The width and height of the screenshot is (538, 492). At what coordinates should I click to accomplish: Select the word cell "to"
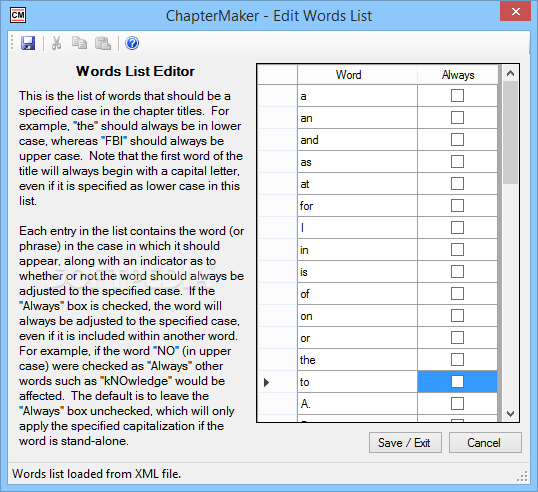357,381
